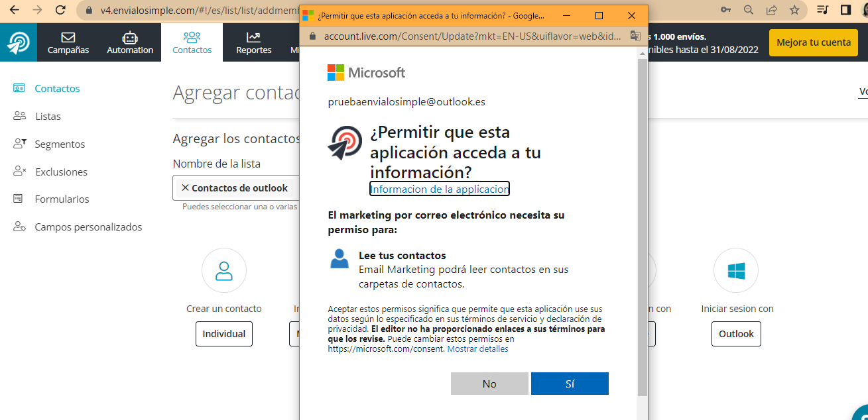Image resolution: width=868 pixels, height=420 pixels.
Task: Click the main window address bar
Action: 198,10
